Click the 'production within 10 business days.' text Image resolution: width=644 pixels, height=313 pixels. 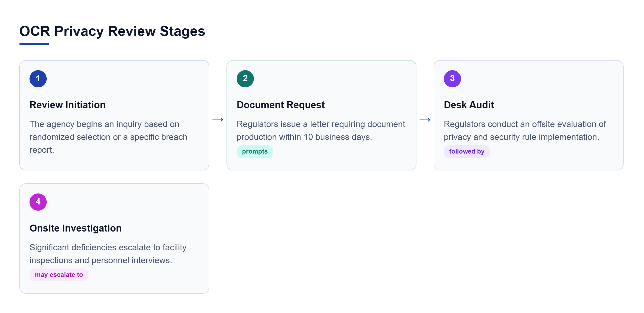click(304, 137)
